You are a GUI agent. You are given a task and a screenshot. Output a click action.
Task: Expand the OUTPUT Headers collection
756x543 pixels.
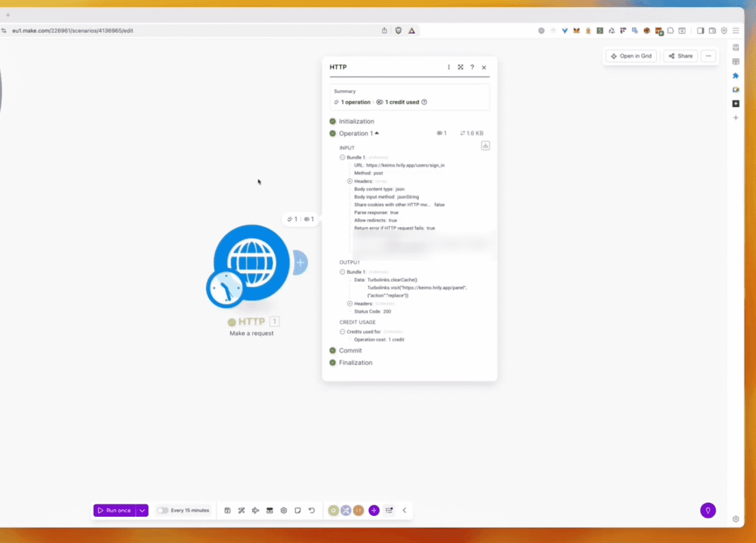350,304
